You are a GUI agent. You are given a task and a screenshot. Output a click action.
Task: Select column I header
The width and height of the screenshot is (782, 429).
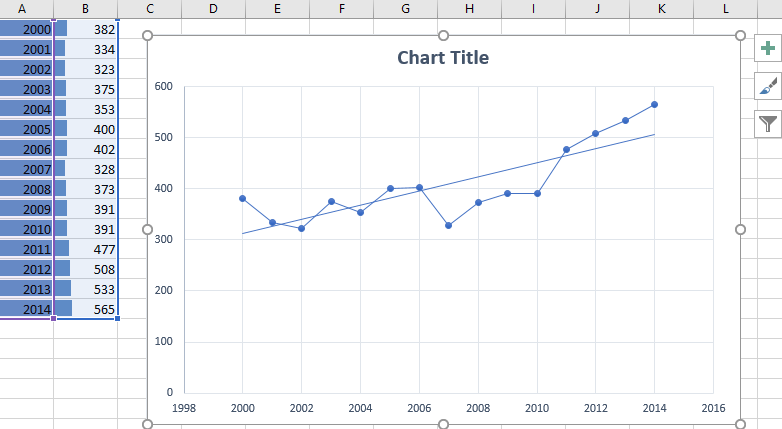533,9
